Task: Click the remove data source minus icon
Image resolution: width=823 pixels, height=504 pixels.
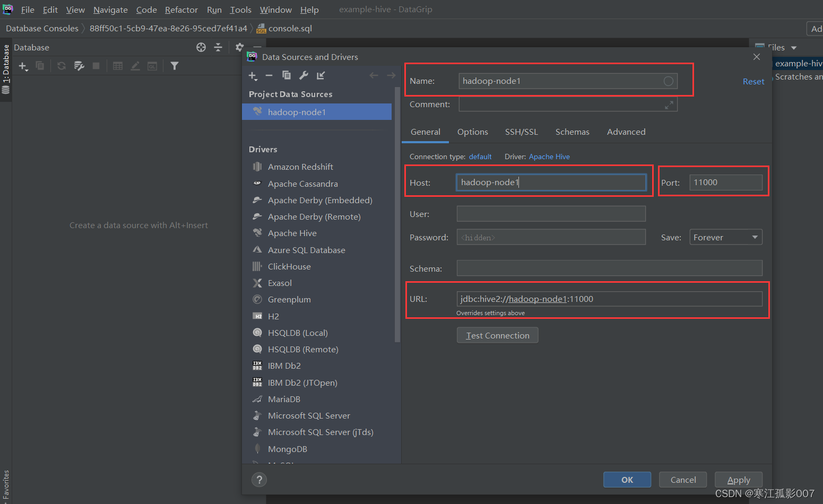Action: pyautogui.click(x=269, y=75)
